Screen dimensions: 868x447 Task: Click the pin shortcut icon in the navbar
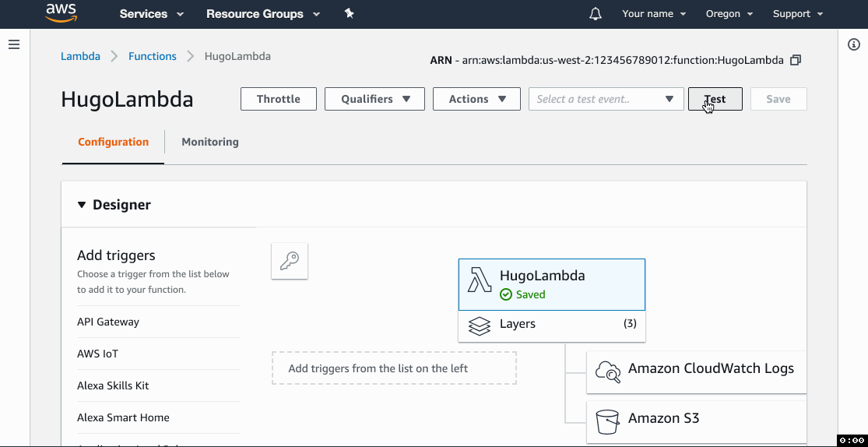(349, 13)
